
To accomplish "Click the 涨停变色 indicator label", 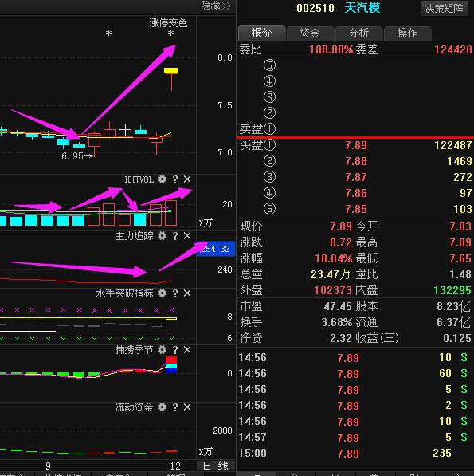I will point(168,23).
